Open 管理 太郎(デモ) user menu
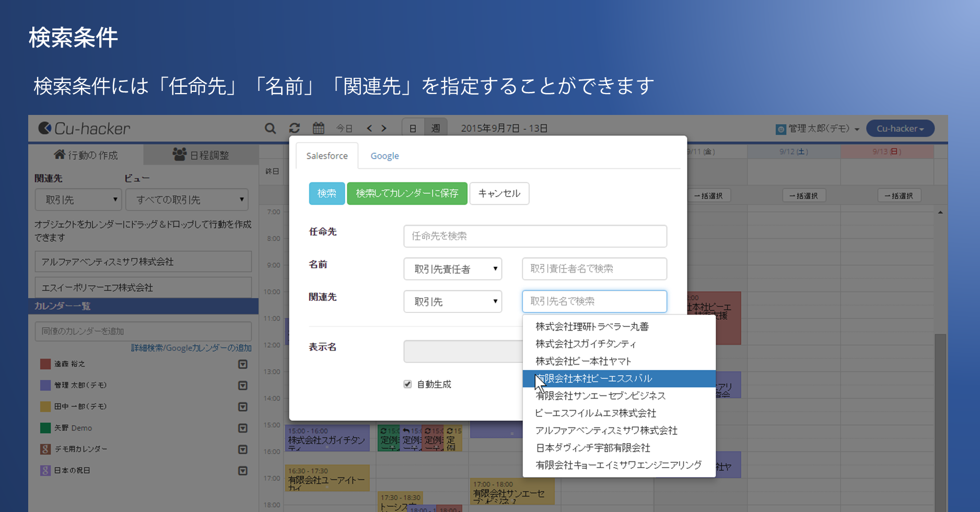This screenshot has height=512, width=980. pos(818,129)
